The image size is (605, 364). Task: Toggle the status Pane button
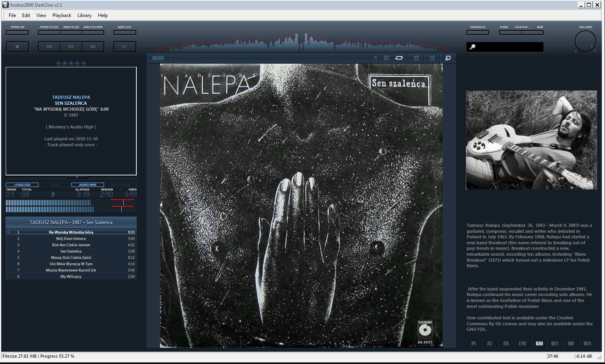pos(510,32)
